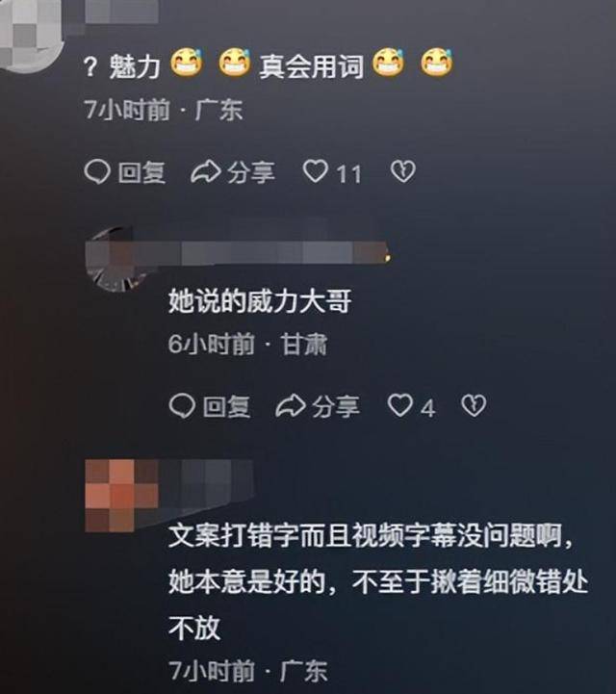Tap 回复 under the 甘肃 reply
Screen dimensions: 616x694
(226, 406)
